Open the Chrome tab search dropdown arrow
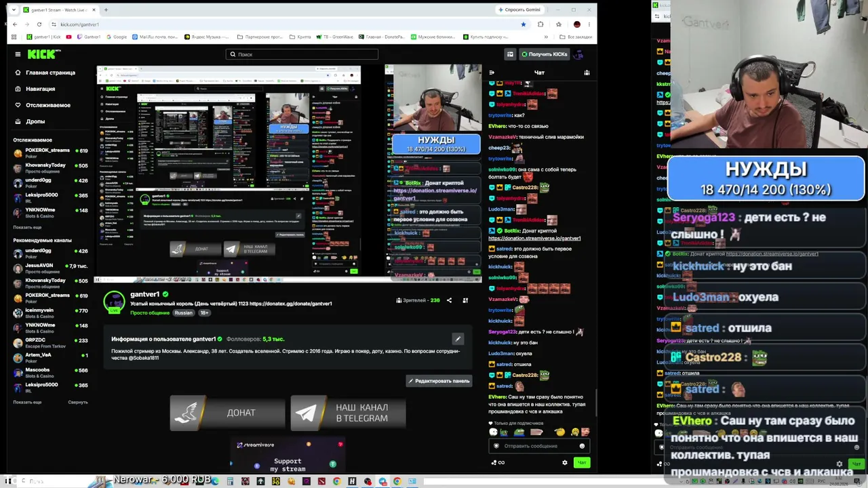Image resolution: width=868 pixels, height=488 pixels. [15, 9]
